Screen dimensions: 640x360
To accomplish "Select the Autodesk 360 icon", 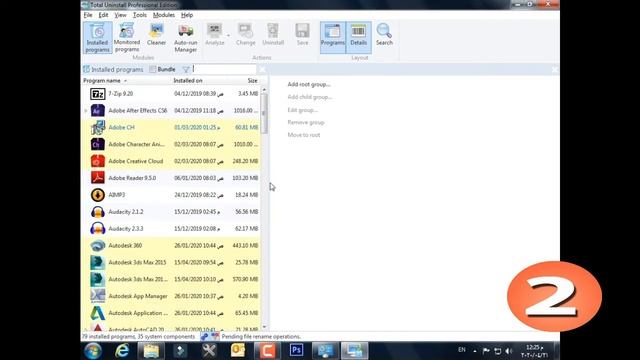I will 98,246.
